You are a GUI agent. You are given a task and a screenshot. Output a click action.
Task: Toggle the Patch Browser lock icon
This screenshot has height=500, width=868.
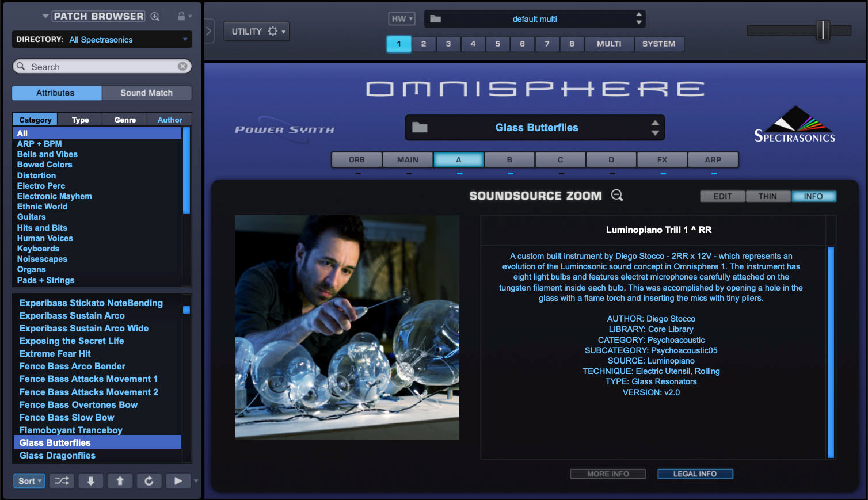click(181, 16)
